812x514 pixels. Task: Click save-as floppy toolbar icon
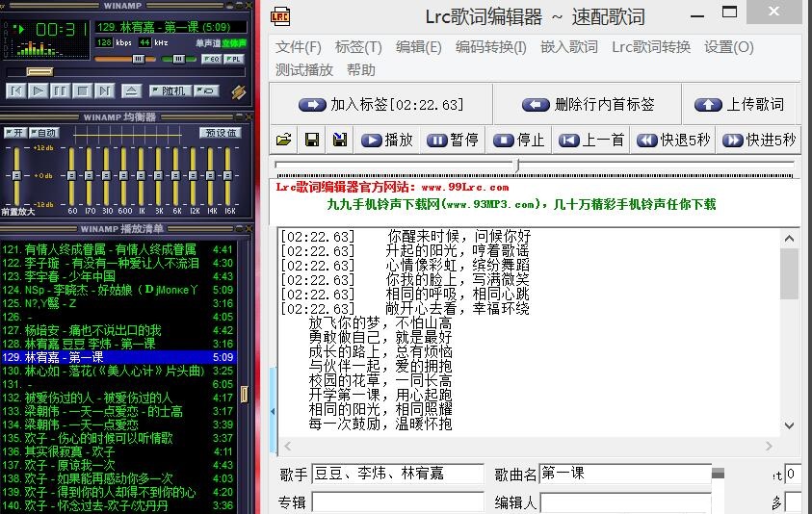pos(340,140)
